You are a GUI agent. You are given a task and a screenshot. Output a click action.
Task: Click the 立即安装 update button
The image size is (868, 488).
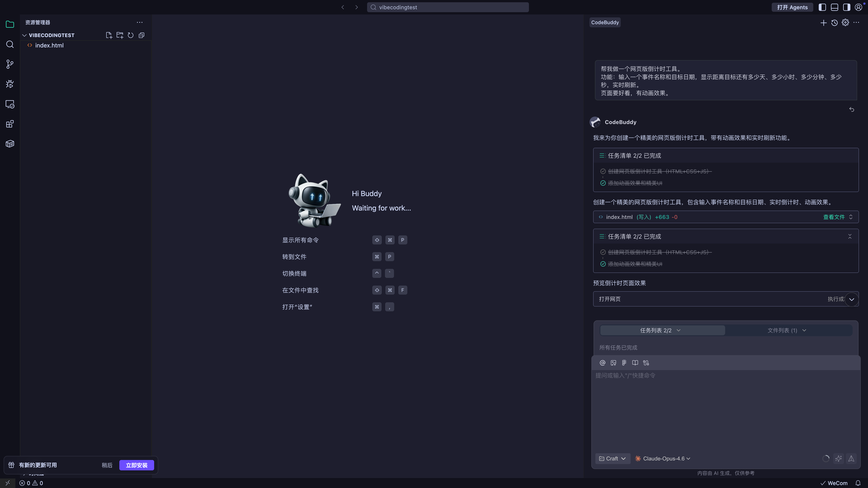(x=137, y=465)
